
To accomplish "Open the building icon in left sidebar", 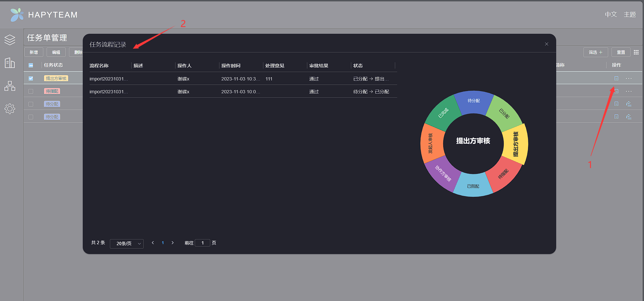I will coord(10,63).
